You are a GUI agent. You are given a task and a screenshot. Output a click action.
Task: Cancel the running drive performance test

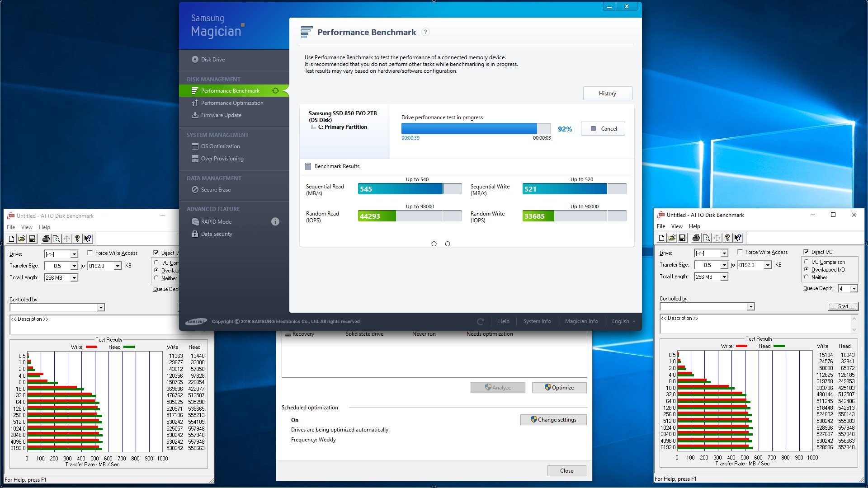603,129
